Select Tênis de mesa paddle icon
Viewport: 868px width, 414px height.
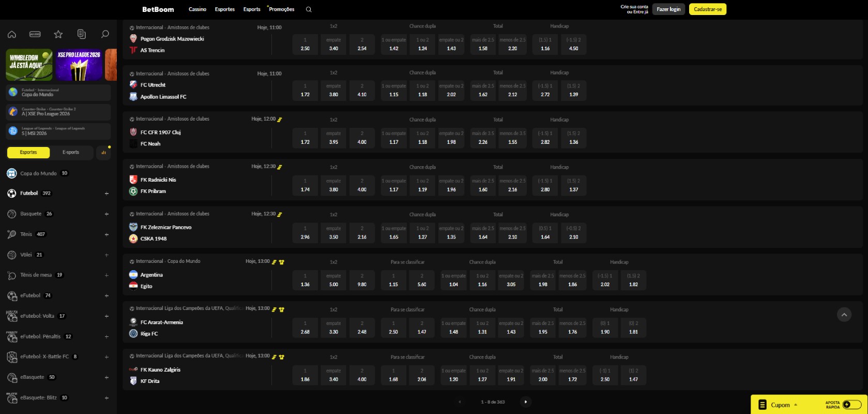(12, 275)
